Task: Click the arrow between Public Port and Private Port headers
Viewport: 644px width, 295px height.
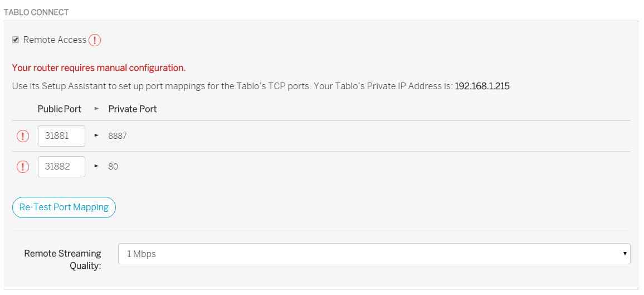Action: 97,109
